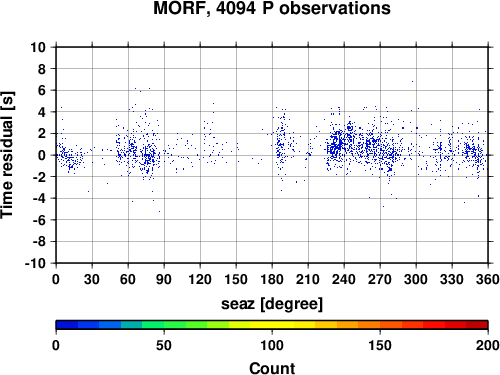The image size is (500, 375).
Task: Click the yellow segment near colorbar label 100
Action: point(272,325)
